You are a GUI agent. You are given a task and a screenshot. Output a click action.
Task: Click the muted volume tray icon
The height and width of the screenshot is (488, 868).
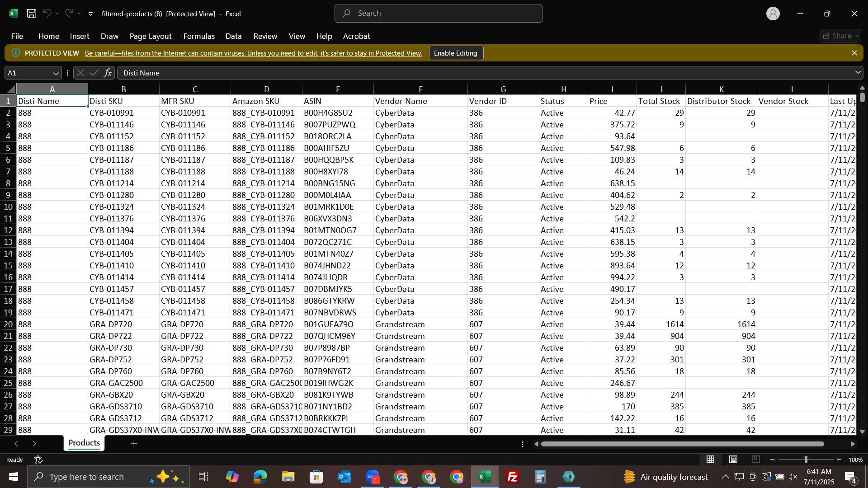pyautogui.click(x=793, y=477)
